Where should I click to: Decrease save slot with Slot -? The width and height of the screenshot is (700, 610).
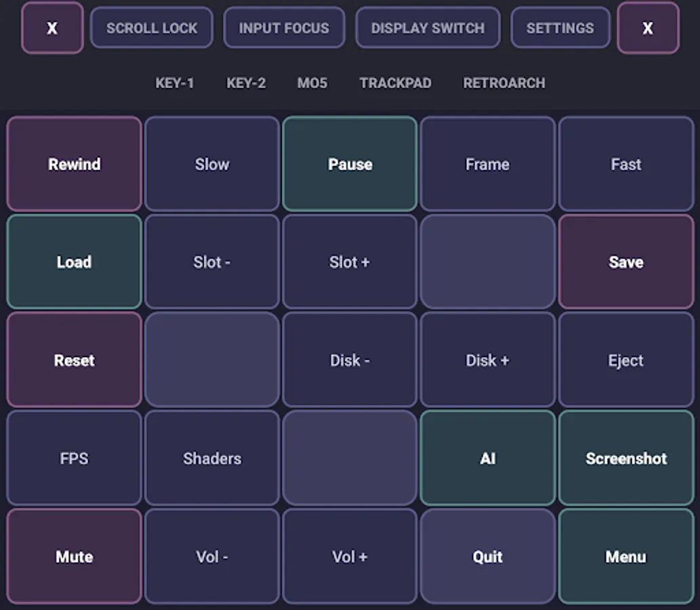(211, 262)
